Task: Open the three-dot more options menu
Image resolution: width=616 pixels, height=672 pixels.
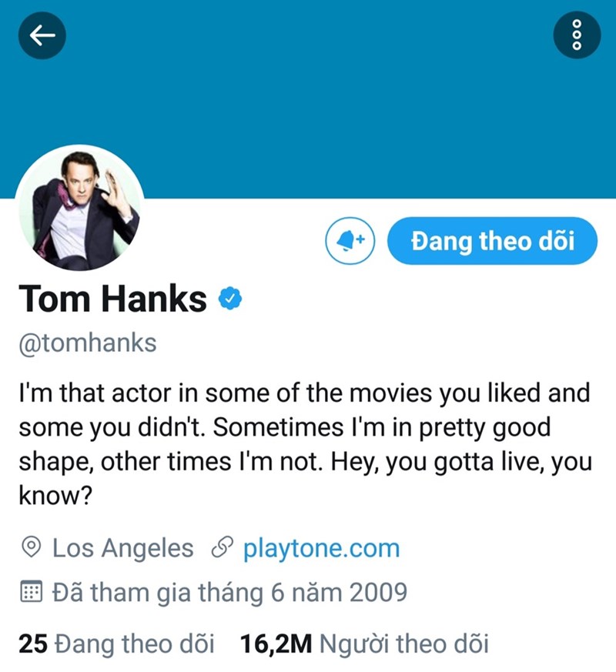Action: 576,34
